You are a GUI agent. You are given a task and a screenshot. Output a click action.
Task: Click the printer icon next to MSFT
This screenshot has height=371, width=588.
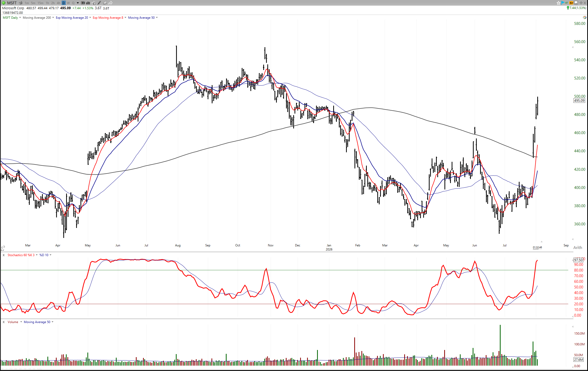21,3
